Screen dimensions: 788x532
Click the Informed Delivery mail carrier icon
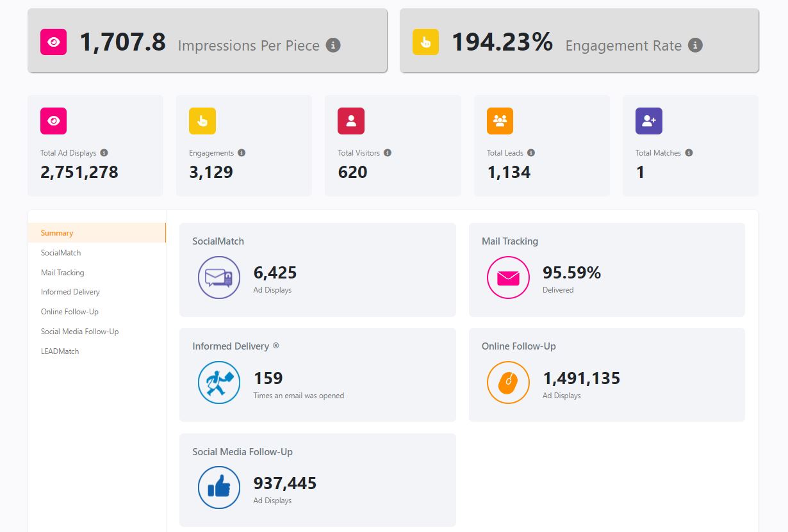218,382
